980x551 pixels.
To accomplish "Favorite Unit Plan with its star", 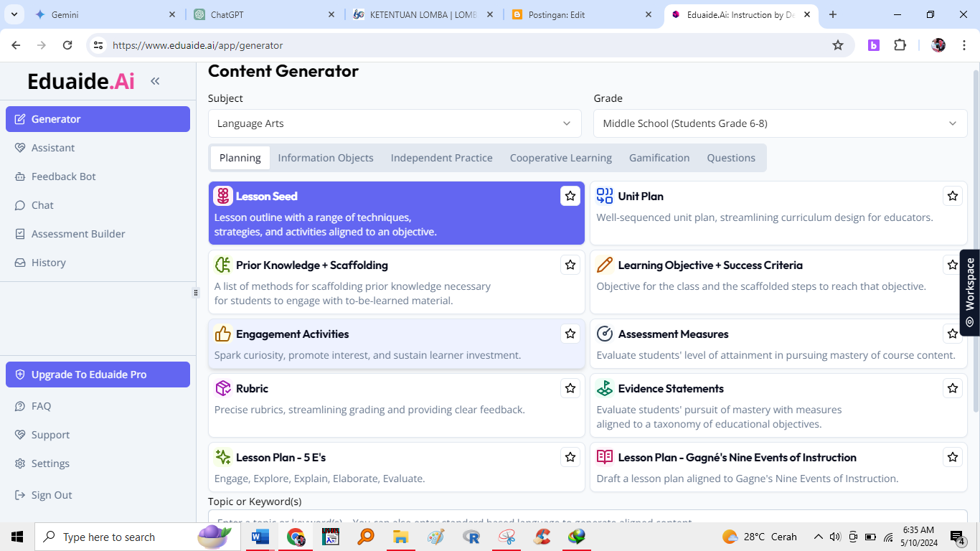I will (953, 196).
